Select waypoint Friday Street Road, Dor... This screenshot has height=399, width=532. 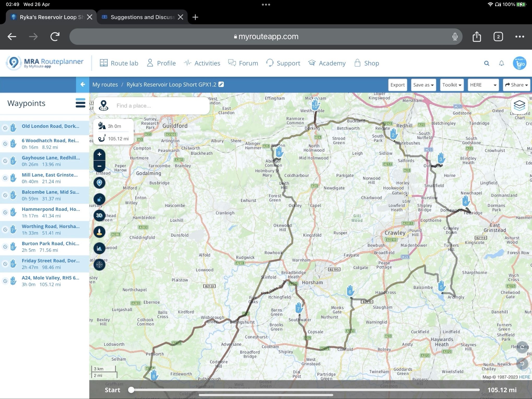click(x=44, y=264)
